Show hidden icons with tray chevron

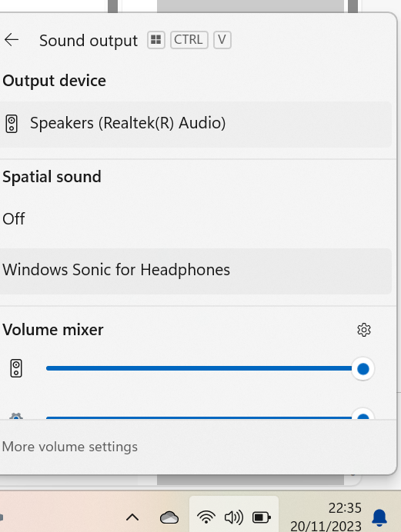click(x=132, y=517)
